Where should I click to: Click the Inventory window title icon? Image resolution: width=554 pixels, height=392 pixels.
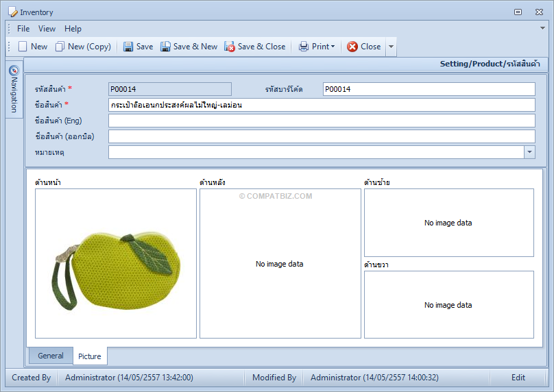13,12
